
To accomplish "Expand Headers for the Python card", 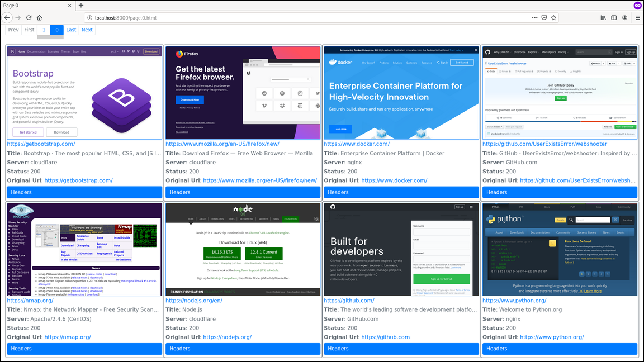I will click(x=560, y=349).
